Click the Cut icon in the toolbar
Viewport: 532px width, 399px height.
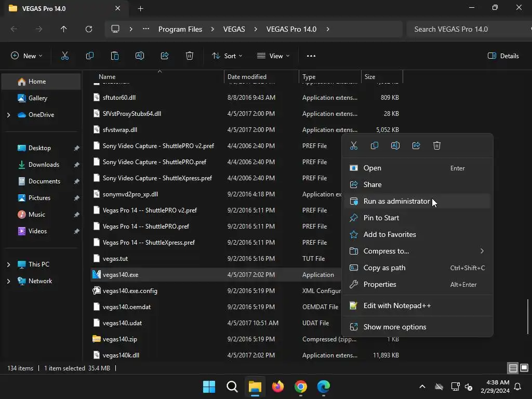(65, 56)
